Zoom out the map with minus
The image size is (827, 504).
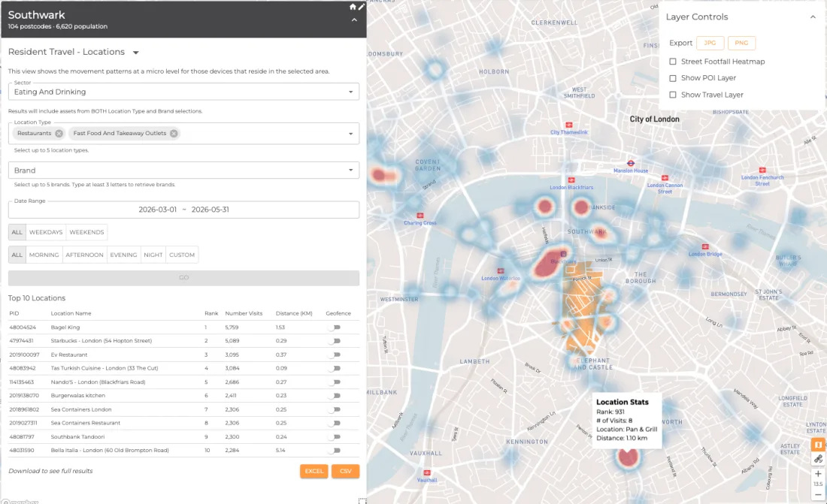(818, 494)
